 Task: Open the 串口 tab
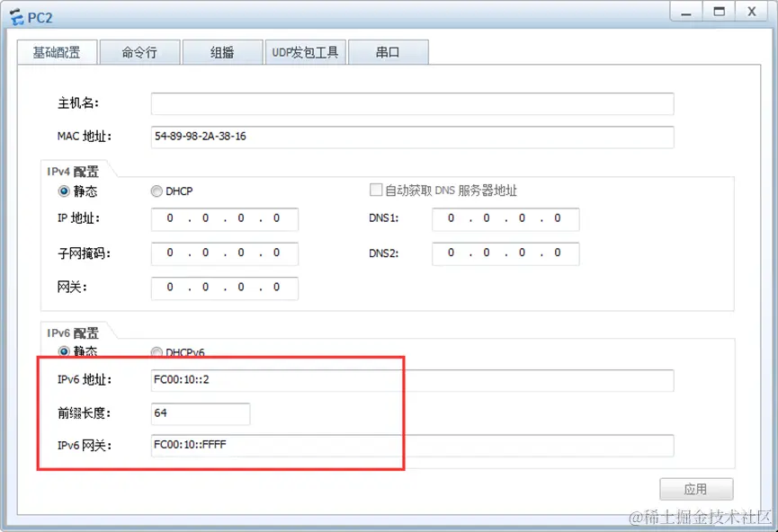pyautogui.click(x=388, y=52)
